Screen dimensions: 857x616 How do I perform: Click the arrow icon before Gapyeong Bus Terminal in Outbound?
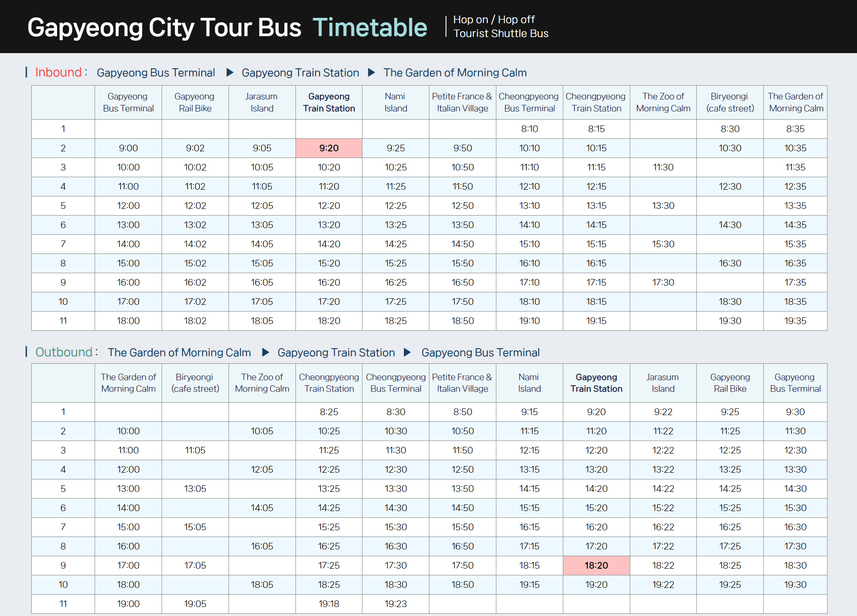tap(407, 352)
